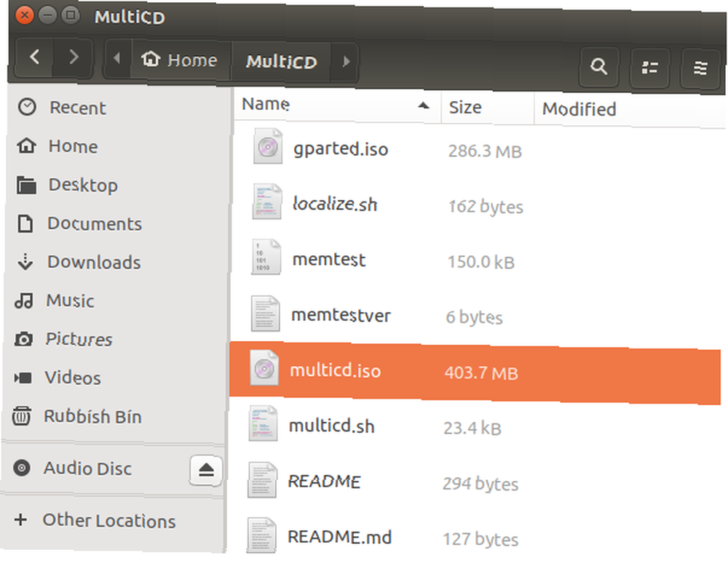Screen dimensions: 728x563
Task: Click the MultiCD window title
Action: pyautogui.click(x=130, y=17)
